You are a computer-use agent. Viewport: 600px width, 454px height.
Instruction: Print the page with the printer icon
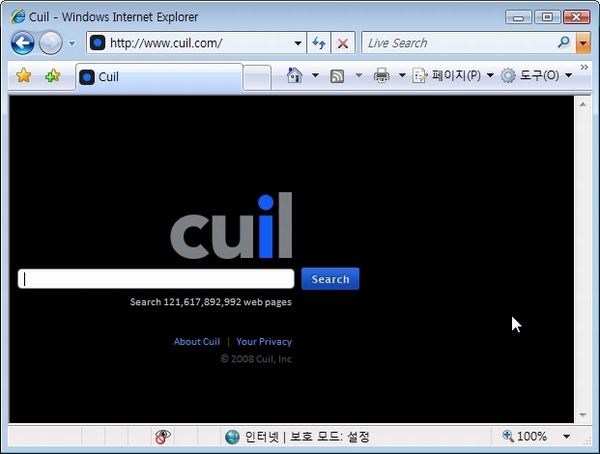pos(382,75)
